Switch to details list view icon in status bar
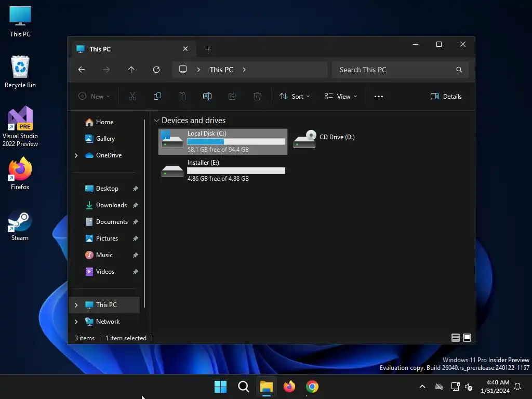 click(x=455, y=338)
